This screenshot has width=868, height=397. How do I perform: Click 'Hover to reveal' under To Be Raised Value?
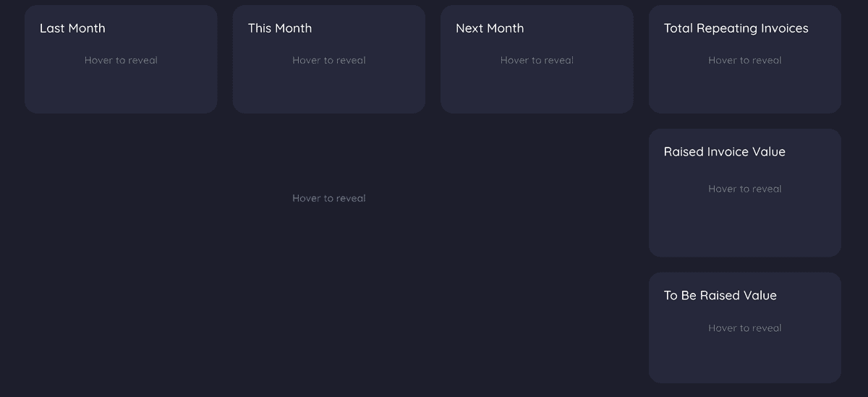click(x=745, y=328)
